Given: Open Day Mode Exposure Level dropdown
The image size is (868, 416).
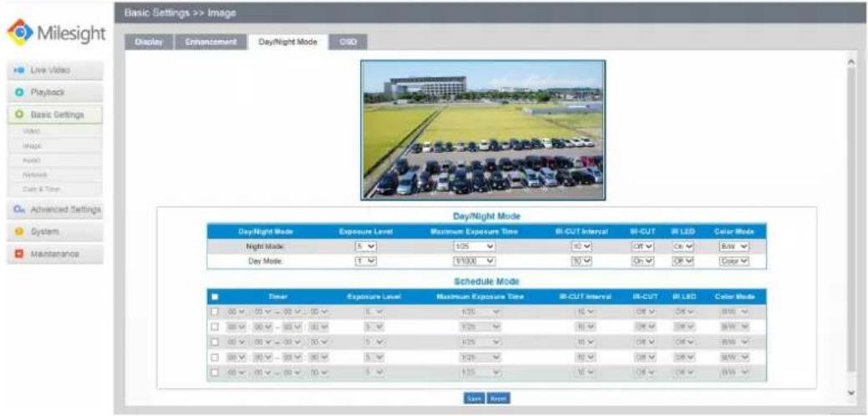Looking at the screenshot, I should [x=365, y=261].
